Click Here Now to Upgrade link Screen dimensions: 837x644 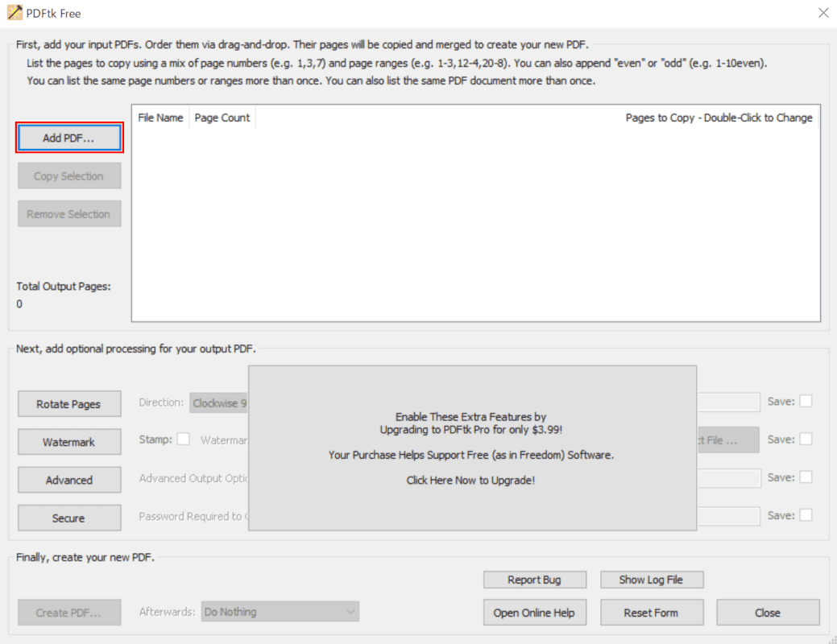point(470,481)
